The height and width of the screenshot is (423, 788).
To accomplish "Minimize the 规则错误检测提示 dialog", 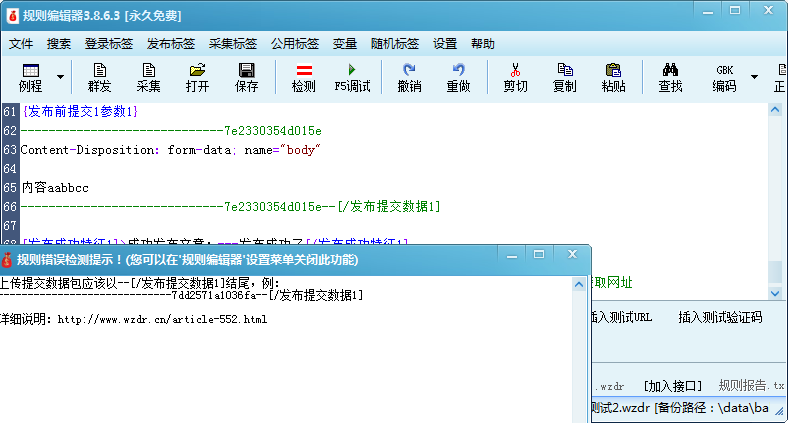I will [x=512, y=255].
